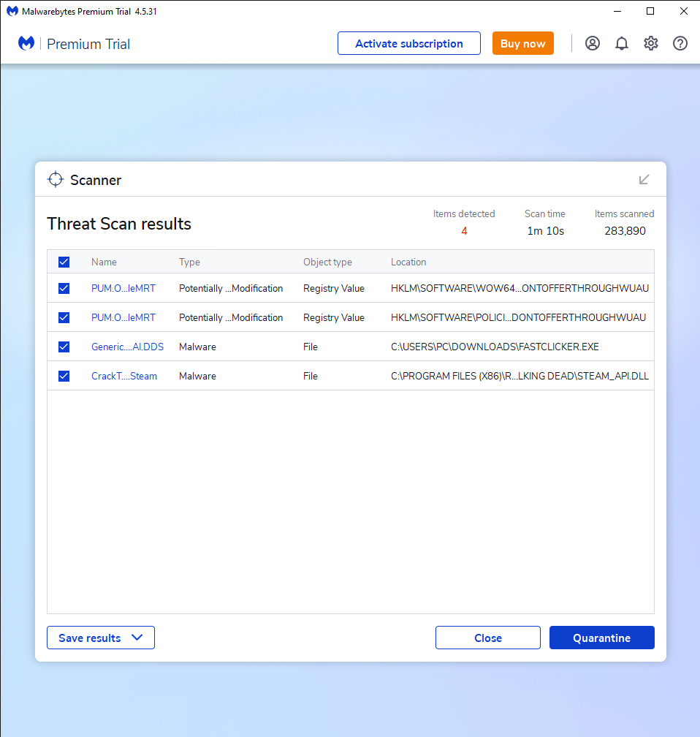Sort by the Name column header

tap(104, 262)
